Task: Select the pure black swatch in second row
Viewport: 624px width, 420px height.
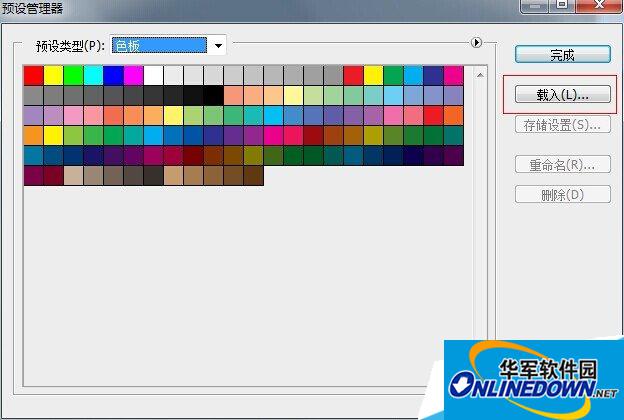Action: pos(213,96)
